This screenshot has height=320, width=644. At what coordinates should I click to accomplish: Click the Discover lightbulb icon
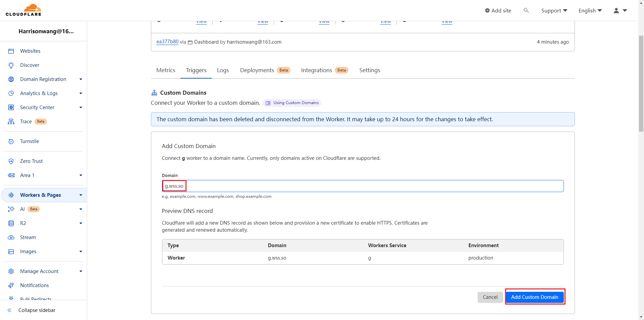click(x=11, y=65)
